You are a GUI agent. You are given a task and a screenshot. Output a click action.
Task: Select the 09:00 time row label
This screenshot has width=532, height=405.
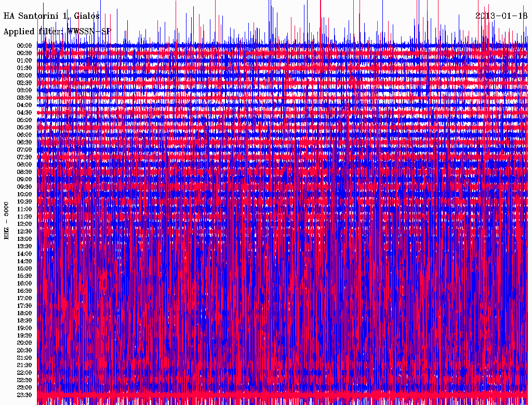click(x=24, y=180)
